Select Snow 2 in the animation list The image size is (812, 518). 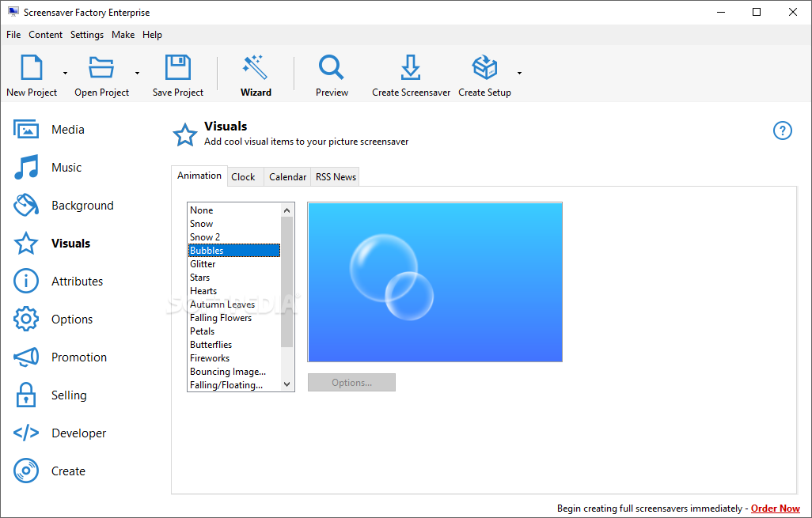point(234,237)
